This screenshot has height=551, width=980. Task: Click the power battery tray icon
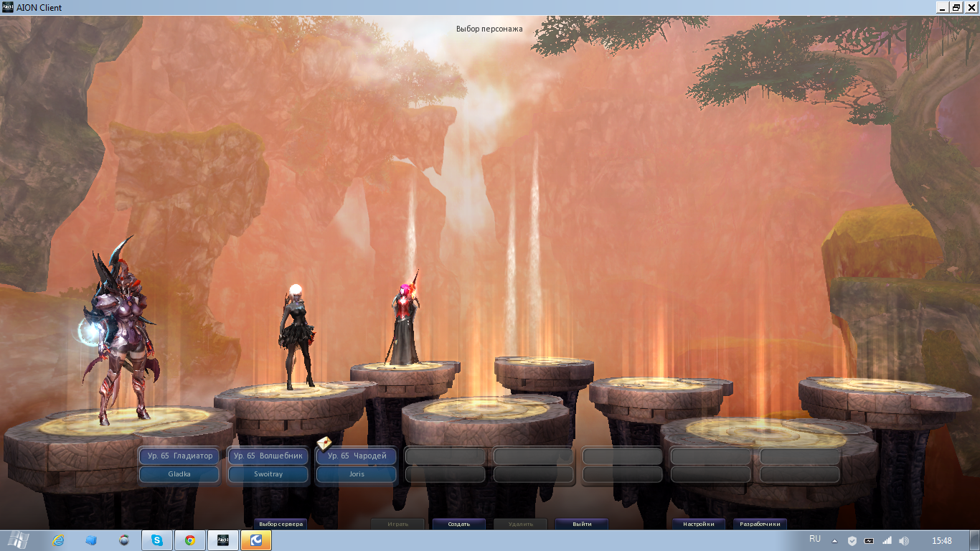coord(870,541)
